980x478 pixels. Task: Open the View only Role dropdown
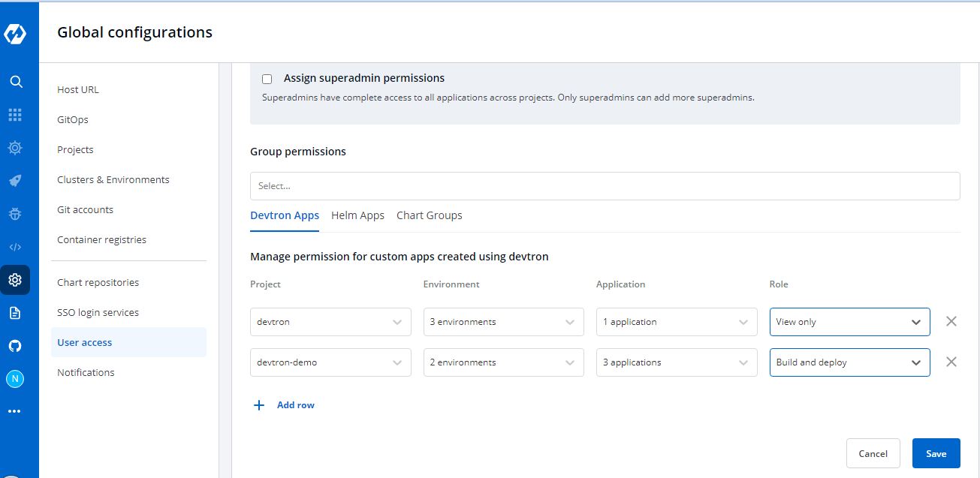tap(849, 322)
